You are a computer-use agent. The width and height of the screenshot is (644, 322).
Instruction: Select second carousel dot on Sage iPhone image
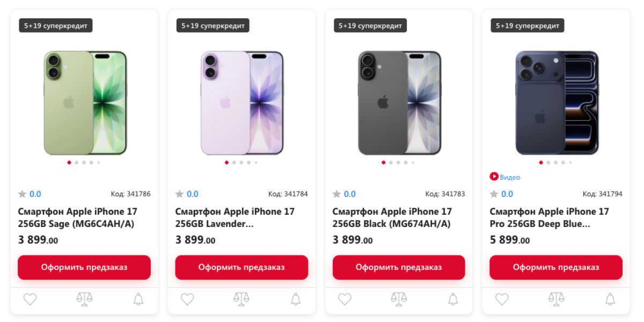[x=77, y=162]
